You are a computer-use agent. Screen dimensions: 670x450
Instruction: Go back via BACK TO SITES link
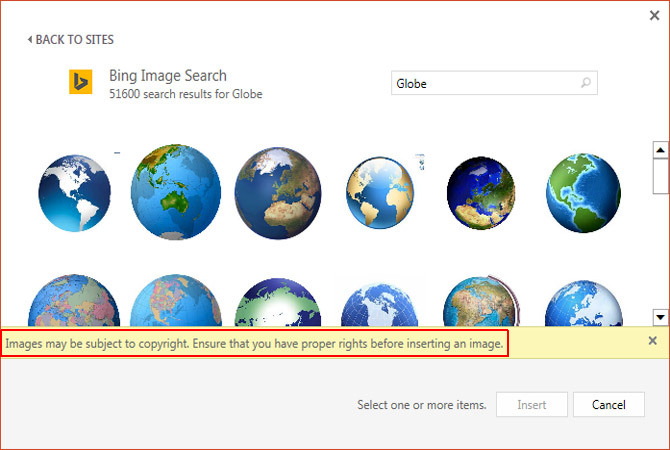71,40
